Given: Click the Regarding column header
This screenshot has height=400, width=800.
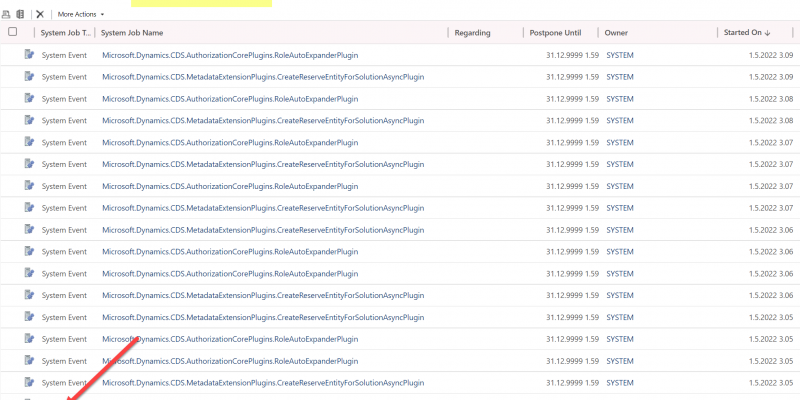Looking at the screenshot, I should point(472,33).
